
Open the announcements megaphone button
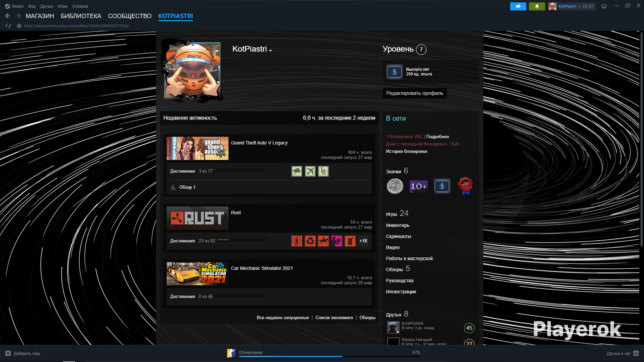tap(518, 6)
